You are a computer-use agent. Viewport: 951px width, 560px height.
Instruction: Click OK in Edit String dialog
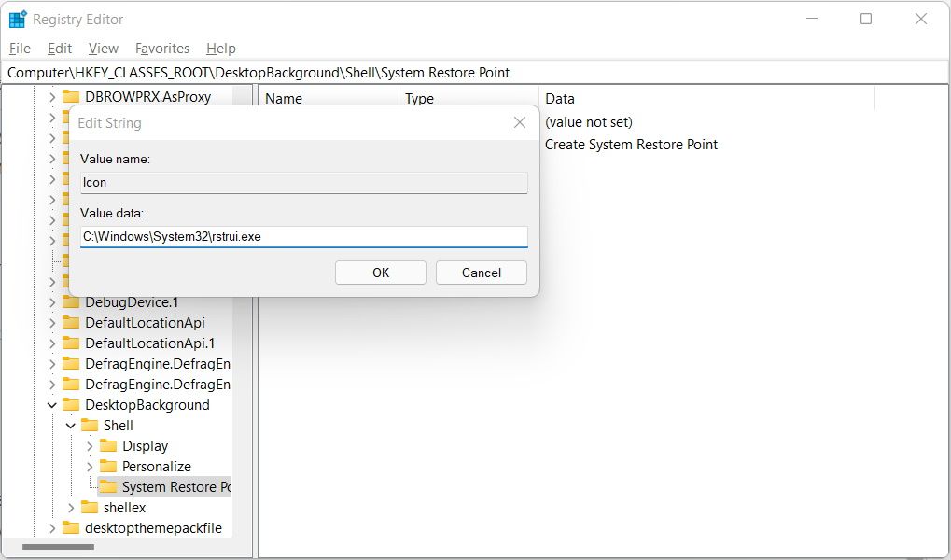click(x=380, y=273)
